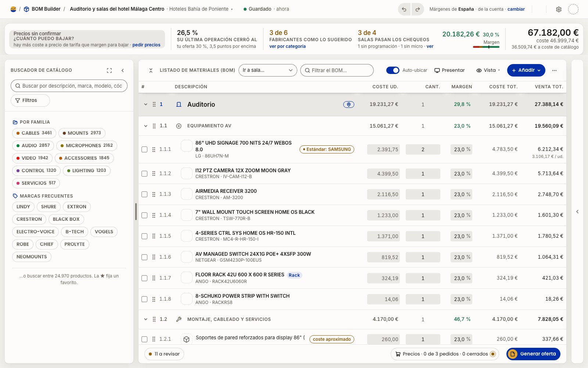This screenshot has height=368, width=588.
Task: Click the Equipamiento AV add-circle icon
Action: click(x=179, y=126)
